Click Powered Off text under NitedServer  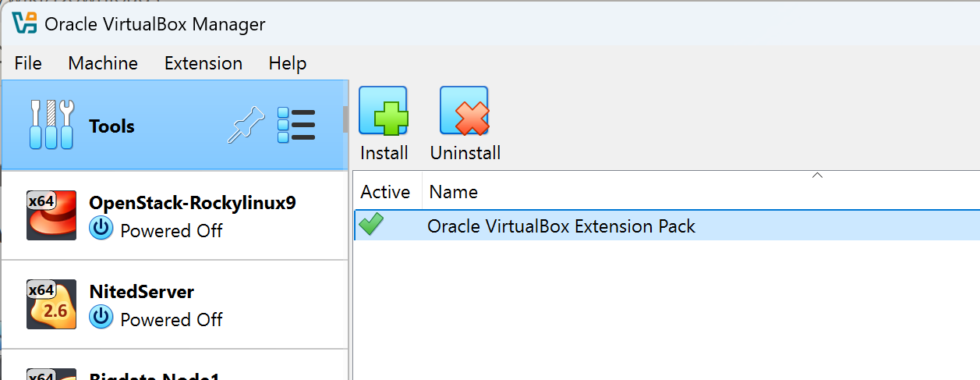tap(172, 319)
